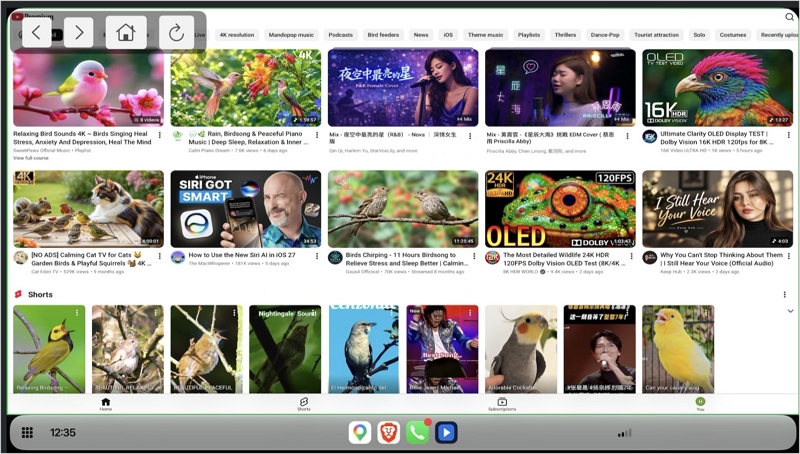Go back with the left arrow overlay button
This screenshot has height=454, width=800.
pyautogui.click(x=36, y=33)
